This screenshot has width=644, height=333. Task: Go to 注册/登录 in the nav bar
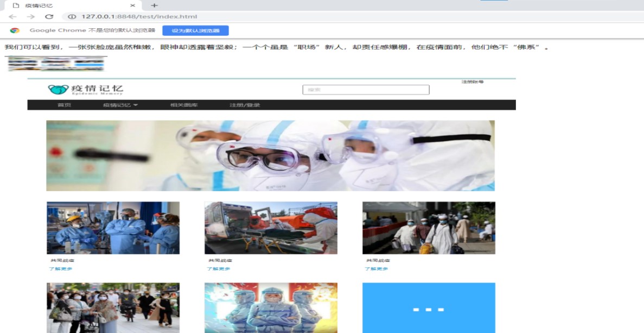click(245, 105)
